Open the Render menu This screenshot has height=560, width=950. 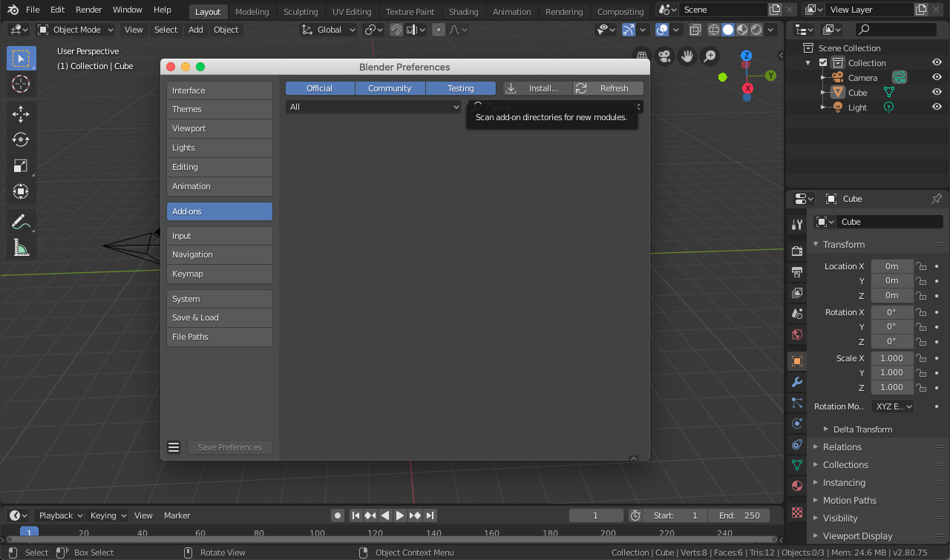(89, 10)
